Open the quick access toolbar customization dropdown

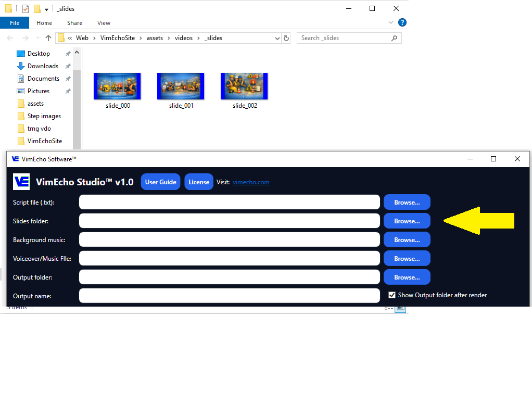46,8
